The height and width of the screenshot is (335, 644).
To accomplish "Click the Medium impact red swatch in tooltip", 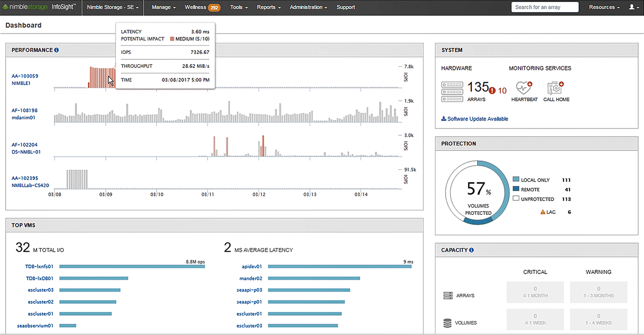I will pyautogui.click(x=172, y=39).
